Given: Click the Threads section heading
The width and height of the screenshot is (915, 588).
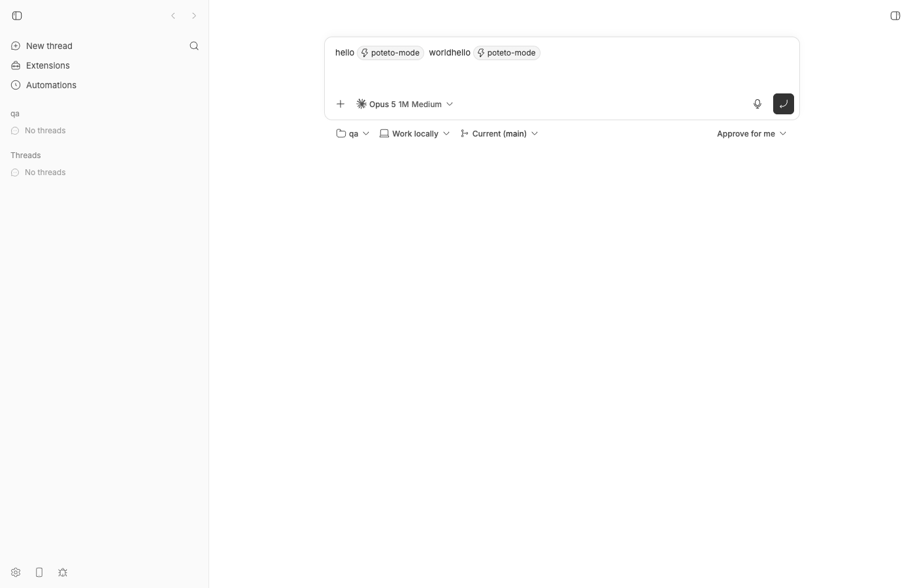Looking at the screenshot, I should point(25,155).
